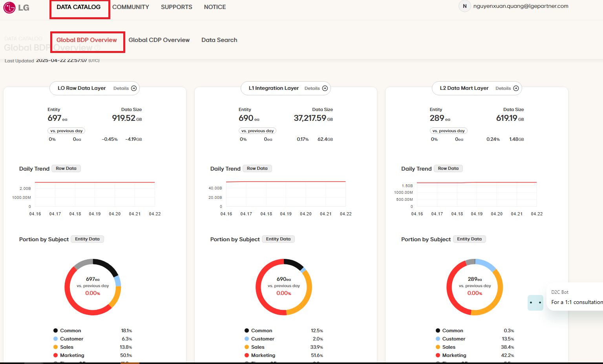Click the red Marketing legend dot in L1

(x=247, y=355)
